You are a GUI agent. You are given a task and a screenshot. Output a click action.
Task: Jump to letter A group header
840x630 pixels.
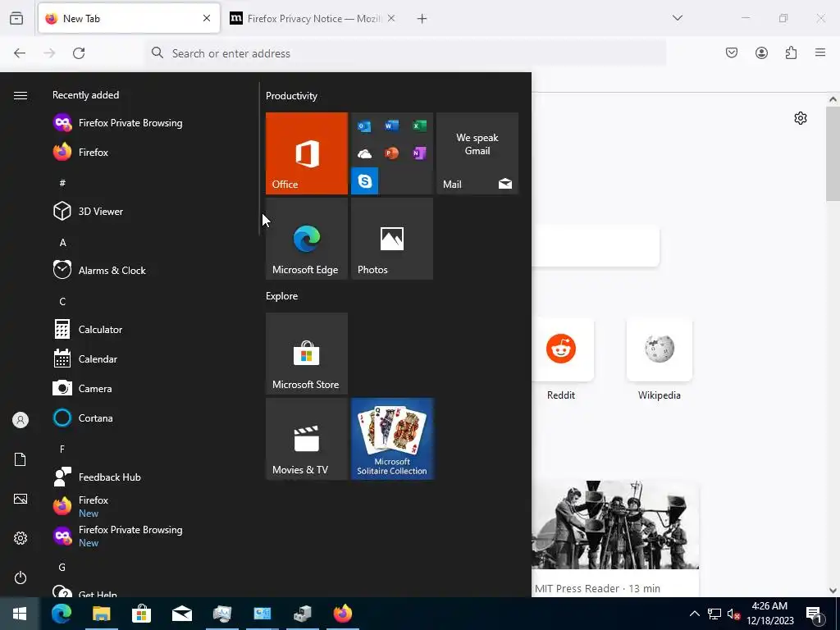62,243
